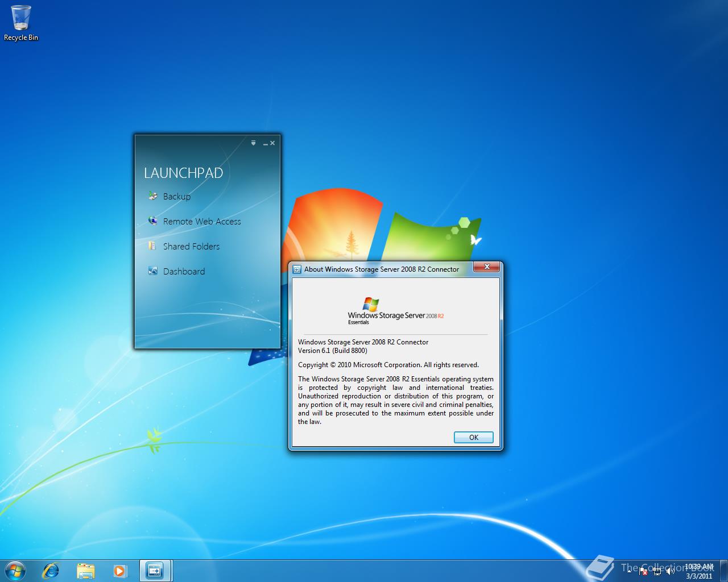Click the 'Version 6.1 (Build 8800)' text
The height and width of the screenshot is (582, 728).
[x=333, y=351]
